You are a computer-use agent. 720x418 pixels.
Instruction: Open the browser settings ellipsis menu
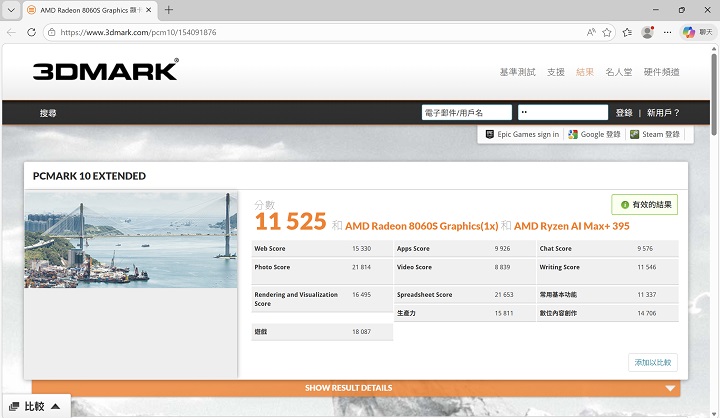[667, 32]
